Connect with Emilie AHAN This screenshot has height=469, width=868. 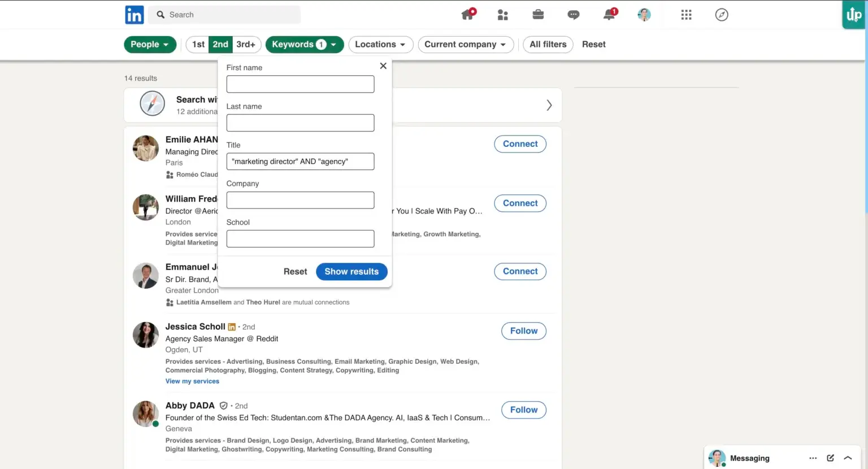click(520, 144)
